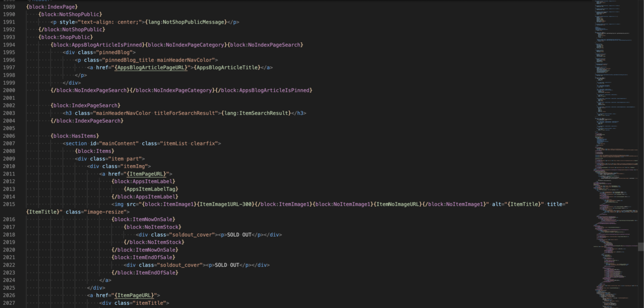Image resolution: width=644 pixels, height=308 pixels.
Task: Click the {ItemPageURL} link on line 2026
Action: coord(134,295)
